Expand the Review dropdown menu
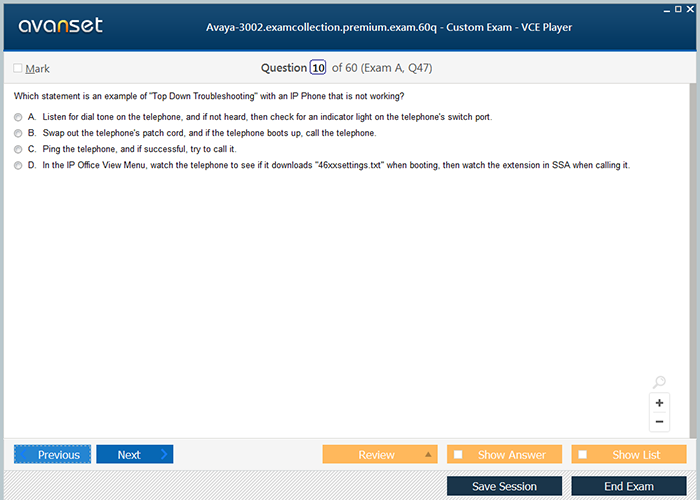The image size is (700, 500). [x=429, y=455]
